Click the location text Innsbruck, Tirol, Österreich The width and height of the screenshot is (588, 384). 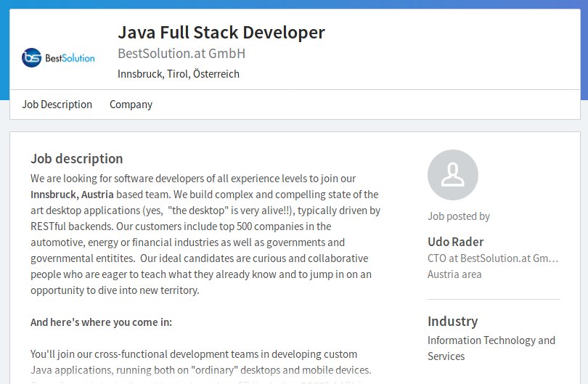(x=179, y=74)
